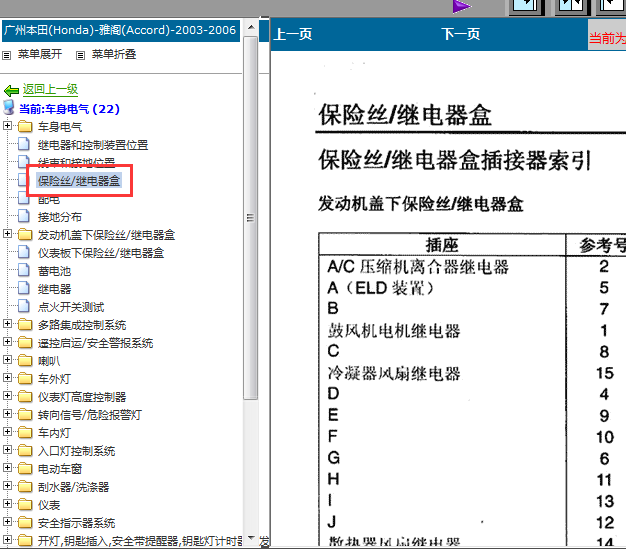
Task: Expand the 仪表 tree node
Action: [x=7, y=503]
